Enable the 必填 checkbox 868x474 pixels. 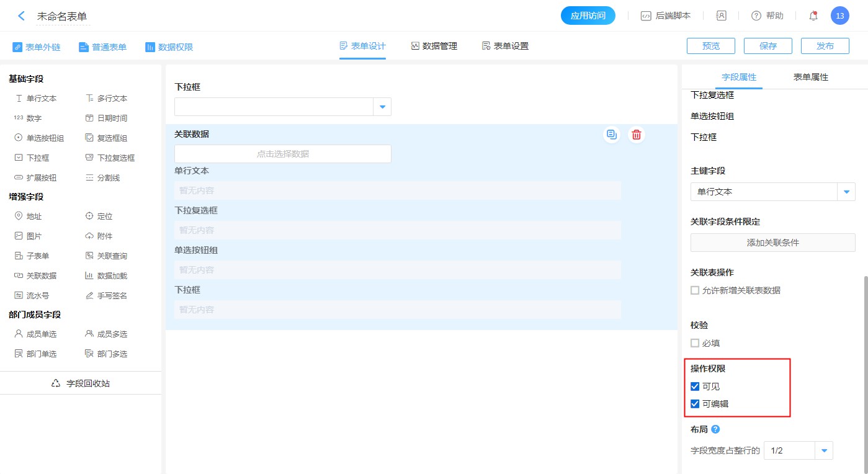[x=695, y=343]
